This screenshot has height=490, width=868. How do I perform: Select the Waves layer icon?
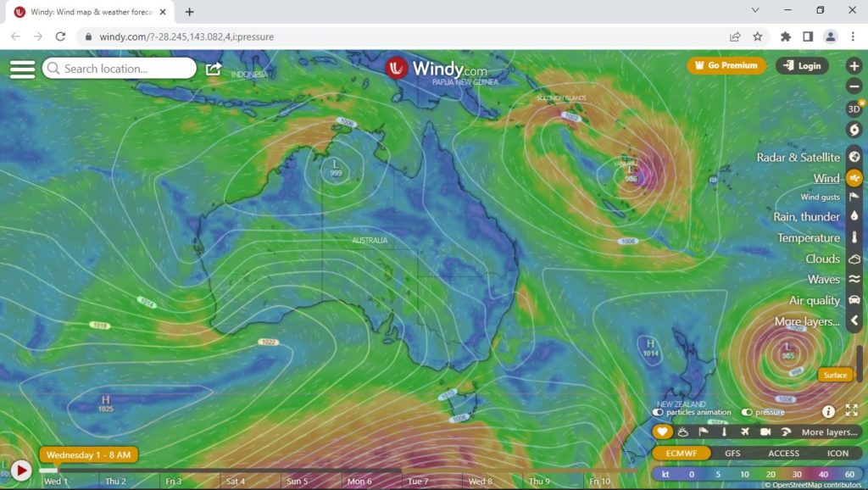[854, 279]
